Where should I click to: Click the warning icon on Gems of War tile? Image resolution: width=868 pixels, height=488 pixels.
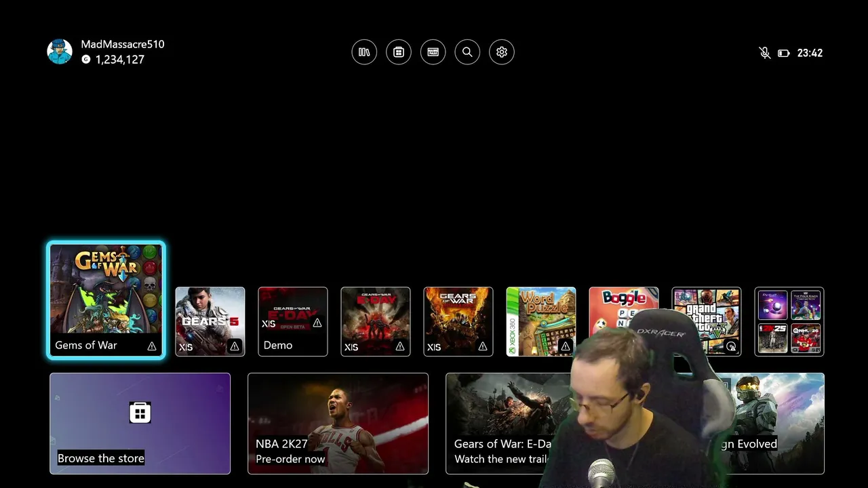152,346
